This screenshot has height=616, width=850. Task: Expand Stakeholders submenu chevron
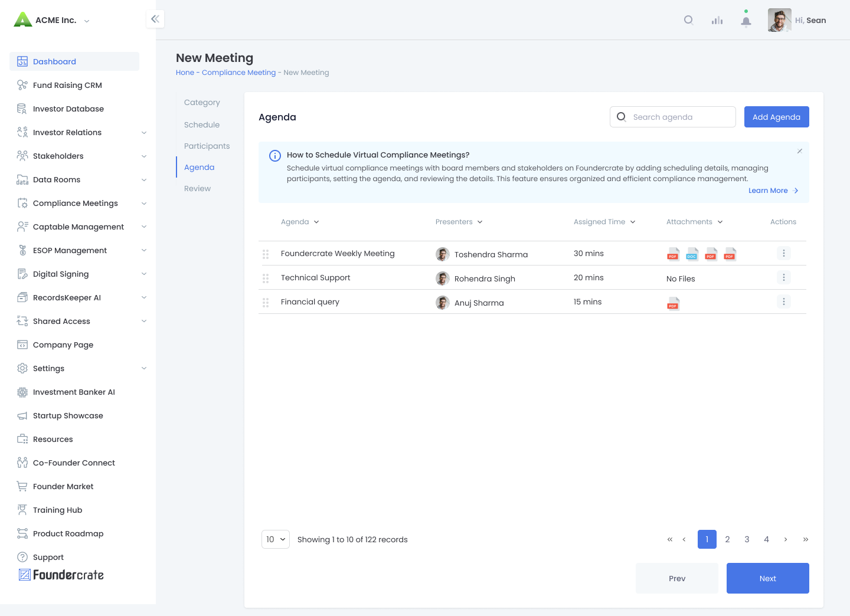[144, 156]
